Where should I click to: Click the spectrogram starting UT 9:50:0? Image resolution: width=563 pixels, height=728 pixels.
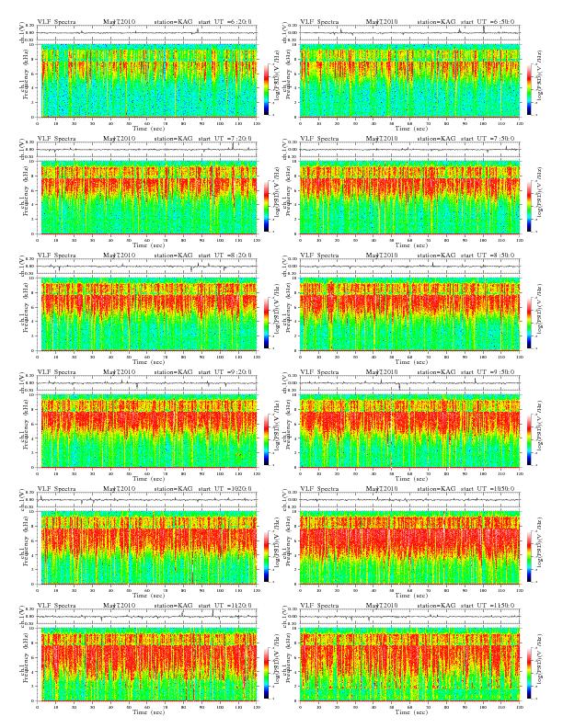coord(409,431)
